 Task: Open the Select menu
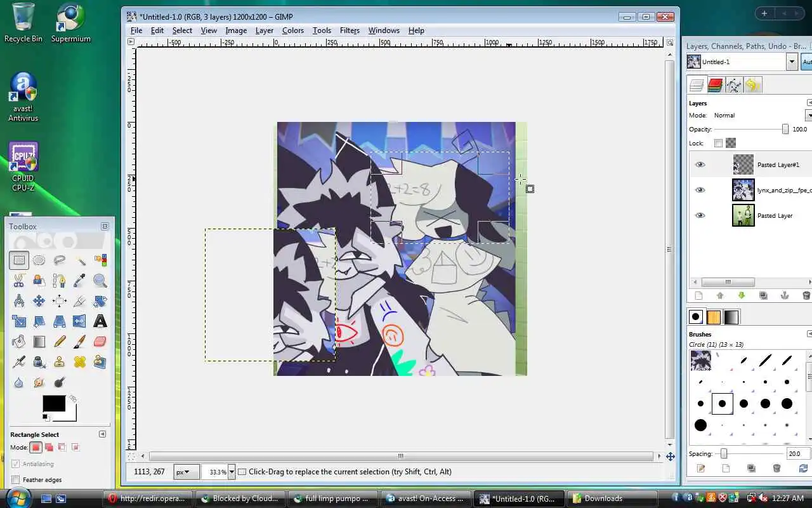pyautogui.click(x=182, y=30)
